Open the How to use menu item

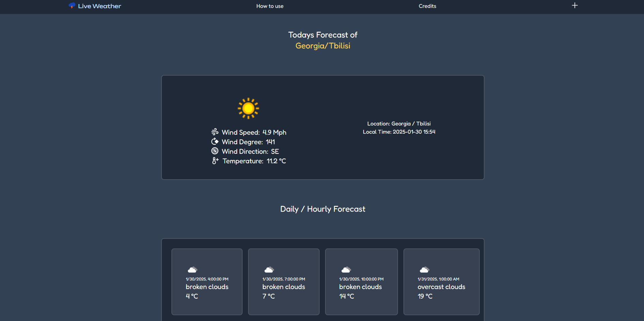[270, 6]
